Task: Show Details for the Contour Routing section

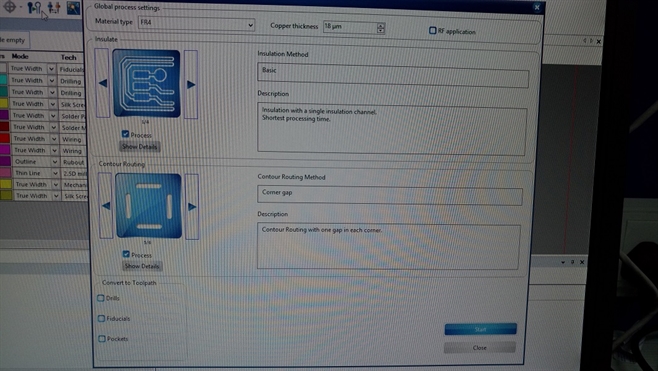Action: tap(142, 266)
